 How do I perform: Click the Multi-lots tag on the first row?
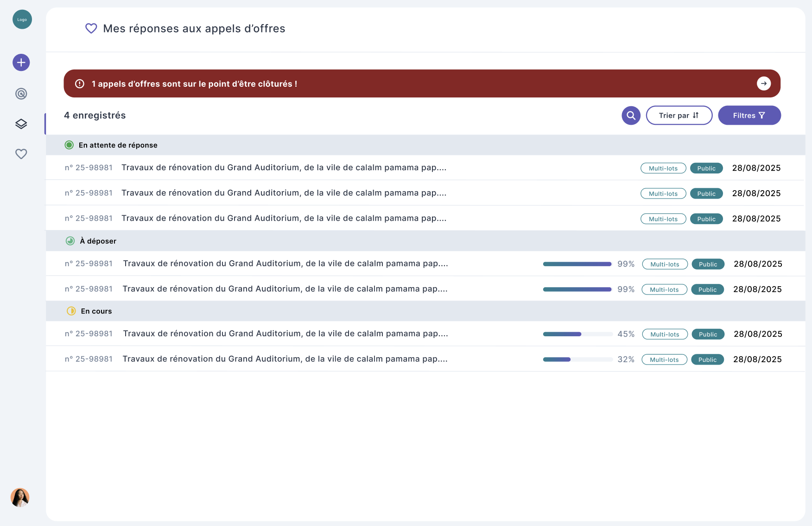point(663,168)
